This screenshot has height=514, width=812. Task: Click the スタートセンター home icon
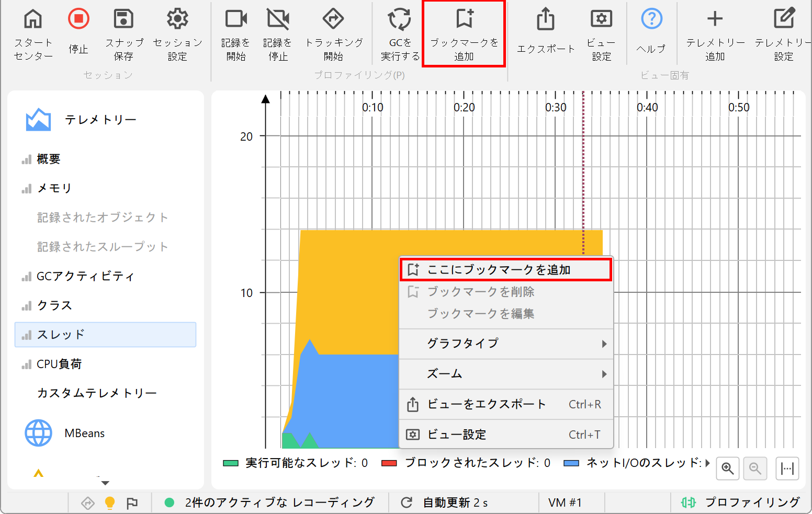pyautogui.click(x=33, y=20)
